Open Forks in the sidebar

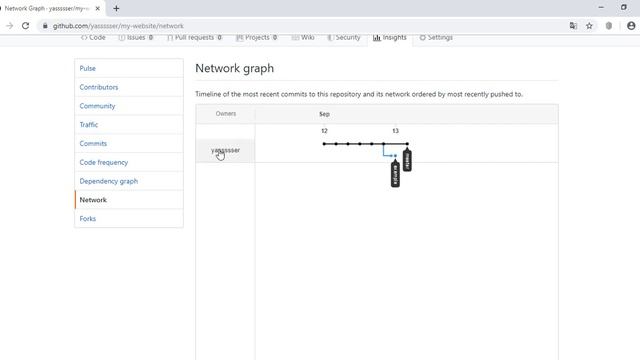tap(129, 218)
